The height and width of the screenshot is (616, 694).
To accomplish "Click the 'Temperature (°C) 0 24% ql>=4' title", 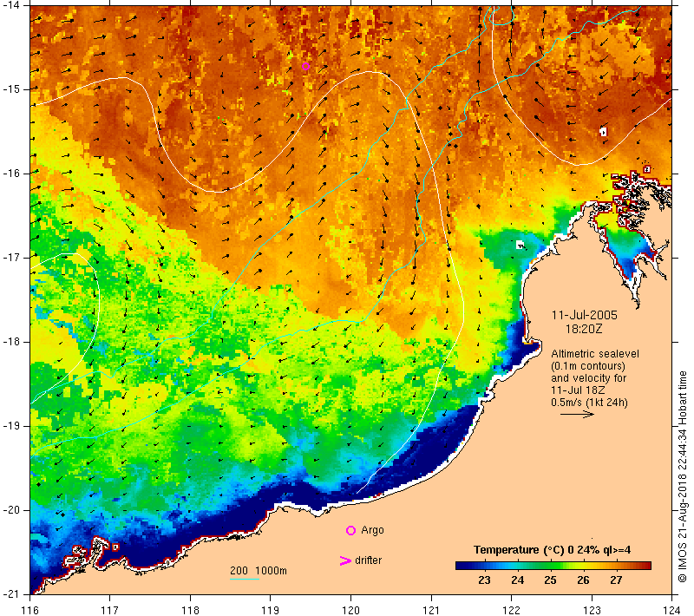I will (552, 549).
